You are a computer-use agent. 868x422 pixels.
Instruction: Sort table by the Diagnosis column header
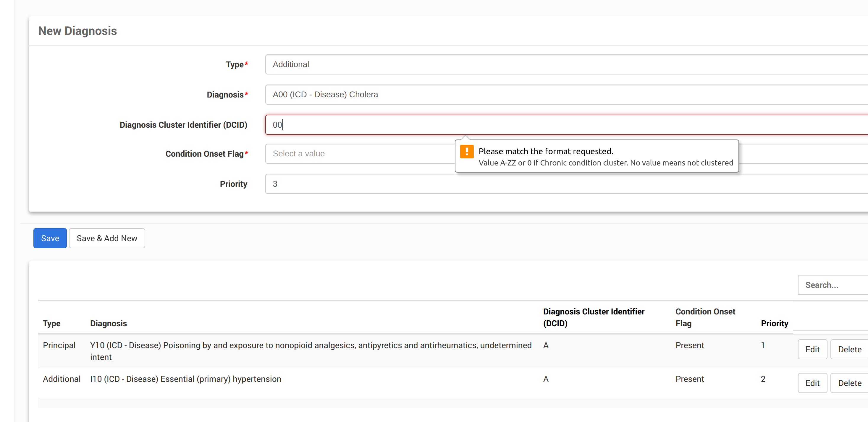pyautogui.click(x=109, y=323)
